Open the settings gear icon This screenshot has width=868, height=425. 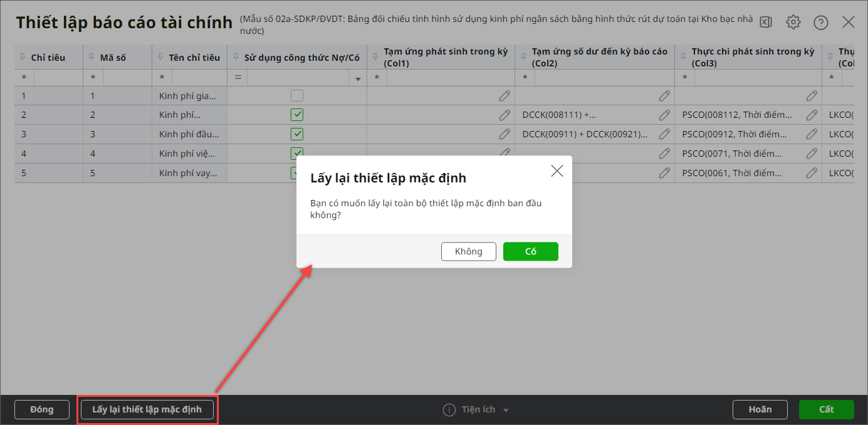pos(793,23)
